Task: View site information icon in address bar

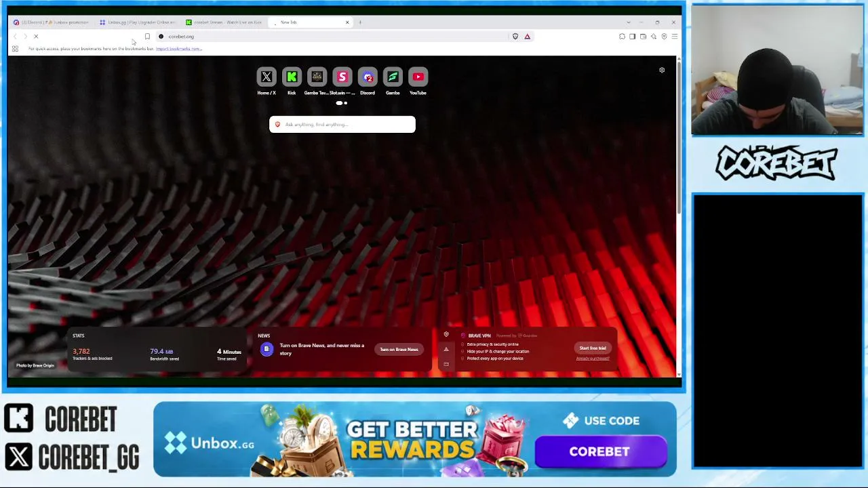Action: (x=161, y=37)
